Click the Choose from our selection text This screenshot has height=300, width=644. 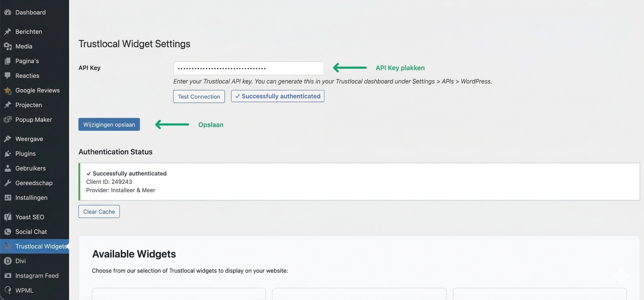point(190,271)
